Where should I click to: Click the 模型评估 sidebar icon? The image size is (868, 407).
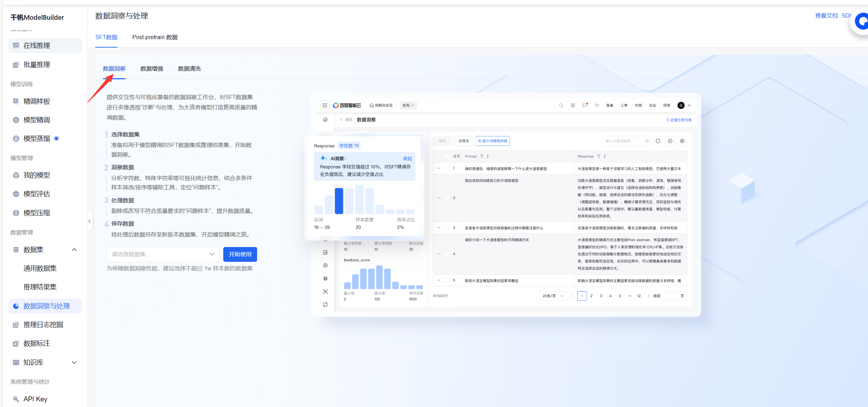tap(16, 194)
